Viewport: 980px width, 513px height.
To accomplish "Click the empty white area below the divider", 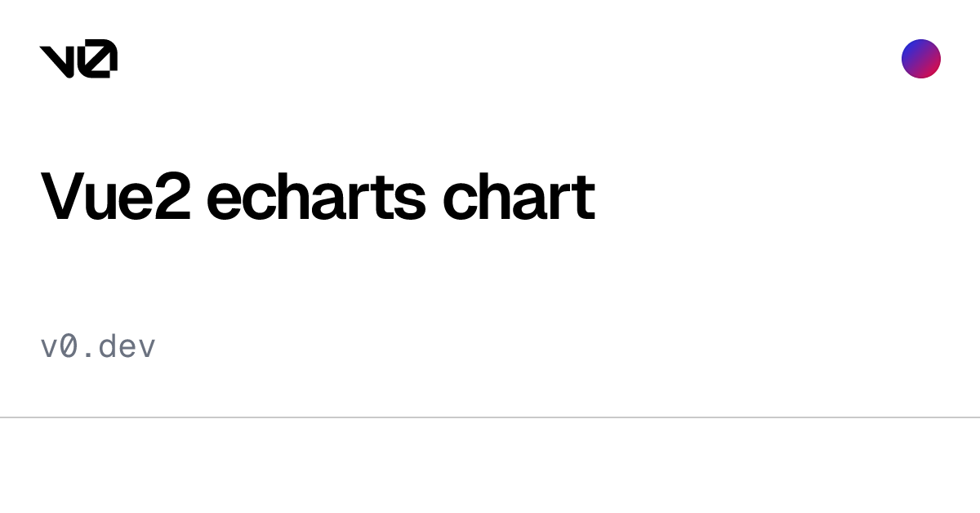I will (490, 466).
